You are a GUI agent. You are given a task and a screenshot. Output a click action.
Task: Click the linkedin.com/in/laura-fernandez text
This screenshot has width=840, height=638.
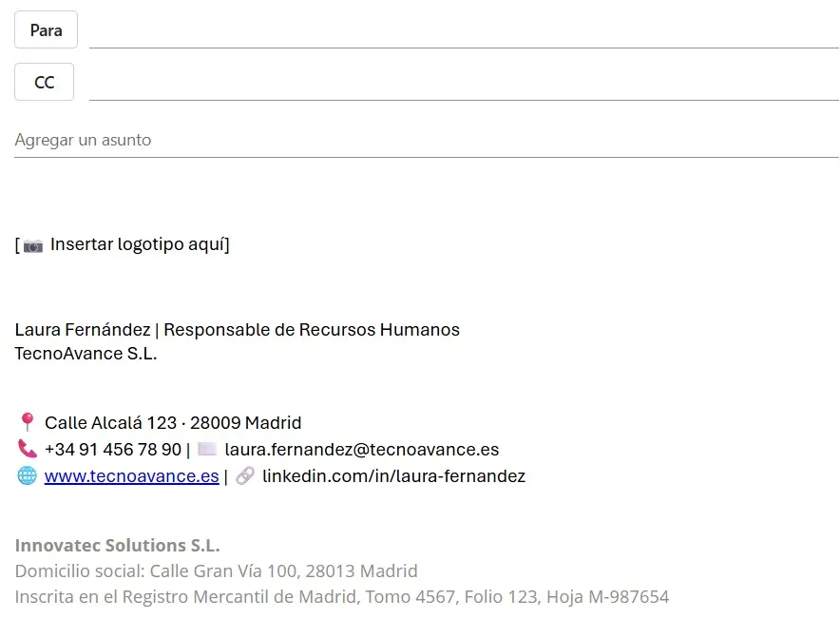(x=393, y=475)
